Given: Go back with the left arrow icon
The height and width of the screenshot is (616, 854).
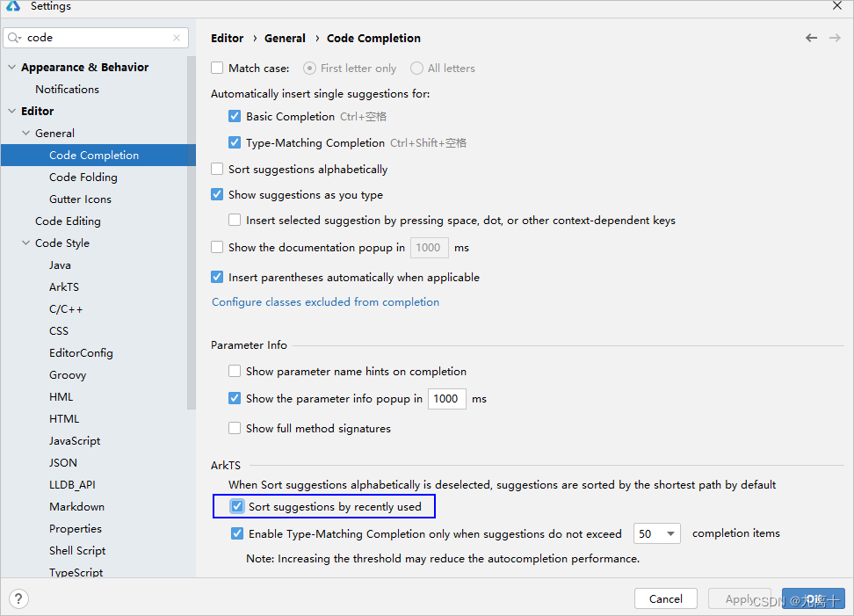Looking at the screenshot, I should coord(812,38).
